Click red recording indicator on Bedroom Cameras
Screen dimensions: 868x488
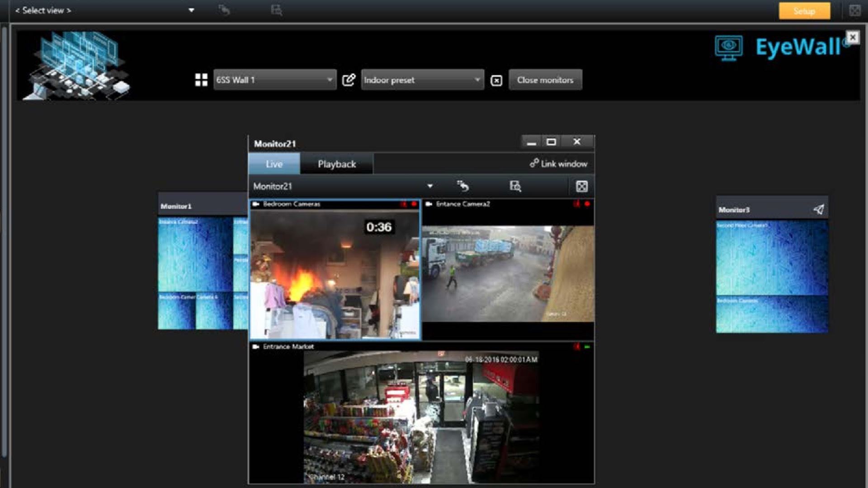[x=414, y=204]
